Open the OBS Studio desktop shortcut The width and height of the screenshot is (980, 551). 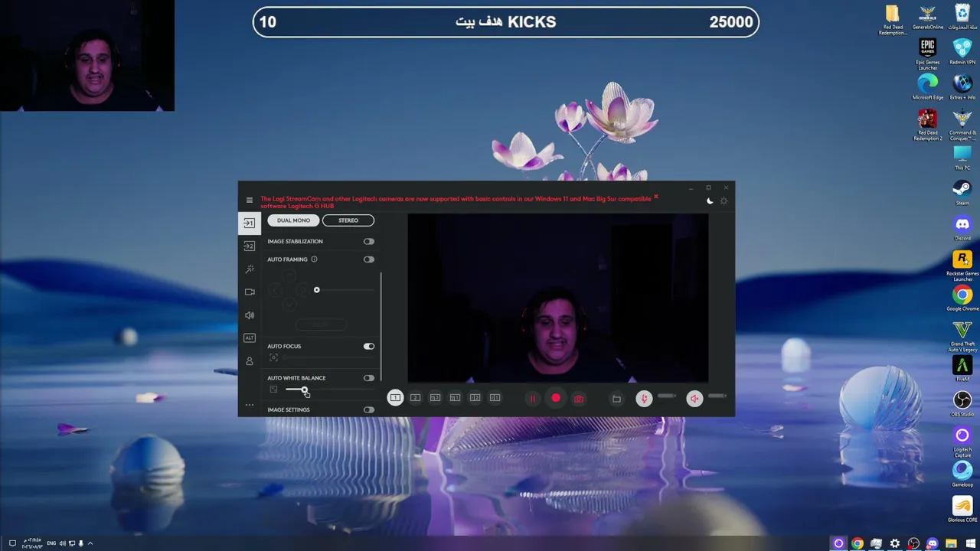point(962,403)
